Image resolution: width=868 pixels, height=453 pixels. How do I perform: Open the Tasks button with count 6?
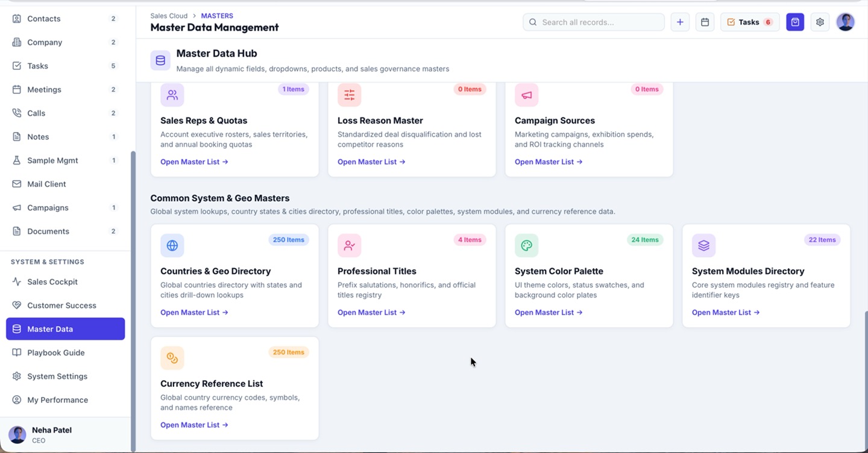point(750,22)
